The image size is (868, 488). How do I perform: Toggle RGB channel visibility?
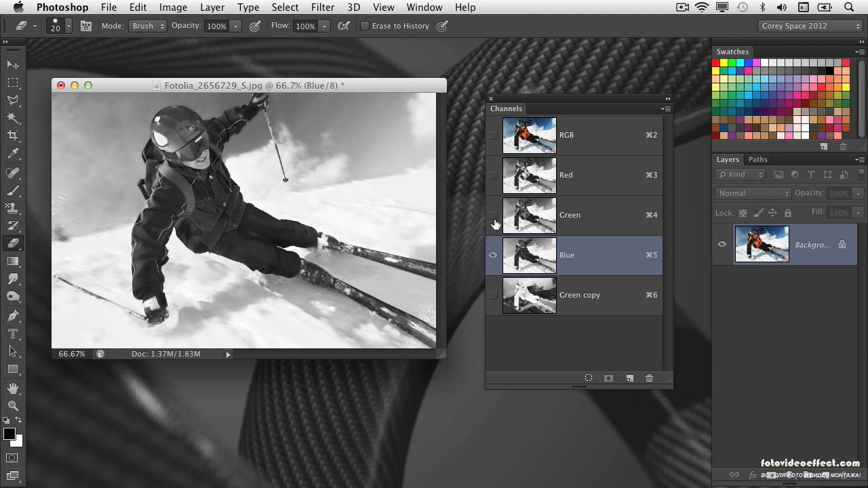pos(493,135)
